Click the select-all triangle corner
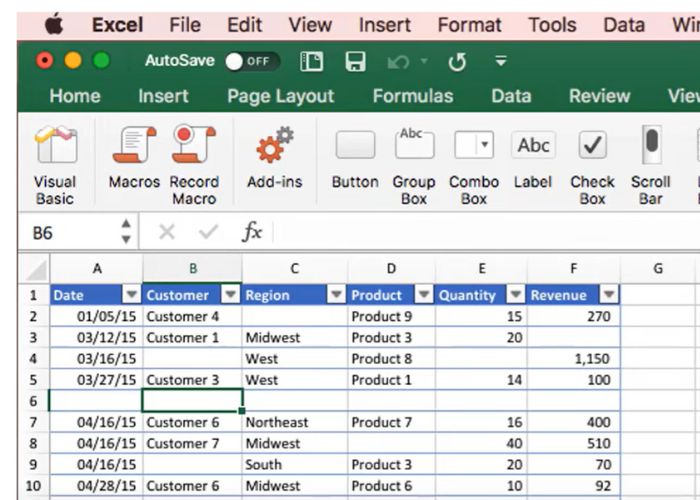This screenshot has height=500, width=700. 35,269
